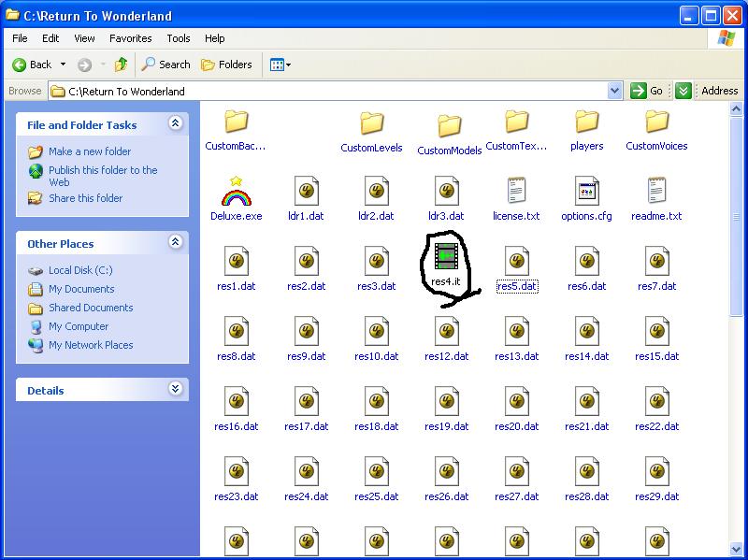Collapse the File and Folder Tasks panel

coord(175,123)
